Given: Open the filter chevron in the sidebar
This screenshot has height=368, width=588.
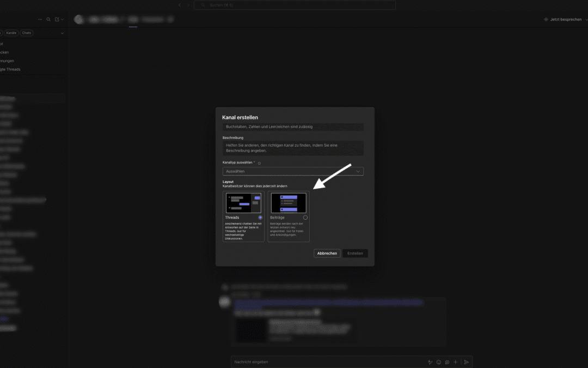Looking at the screenshot, I should (62, 33).
